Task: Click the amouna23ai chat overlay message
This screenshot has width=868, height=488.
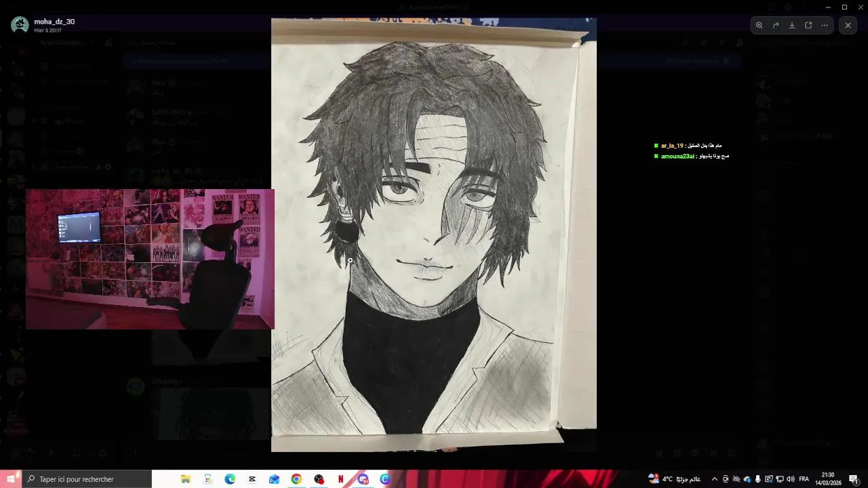Action: pos(691,157)
